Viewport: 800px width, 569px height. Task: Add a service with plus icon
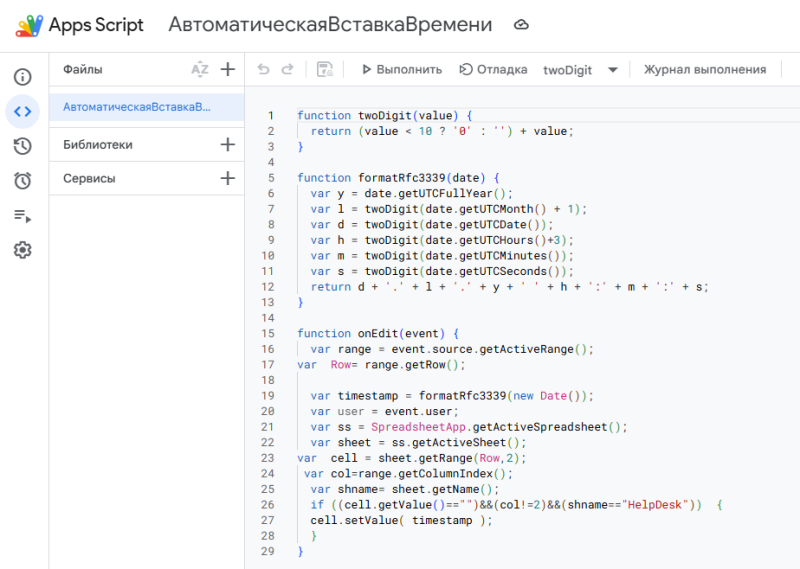click(x=228, y=178)
